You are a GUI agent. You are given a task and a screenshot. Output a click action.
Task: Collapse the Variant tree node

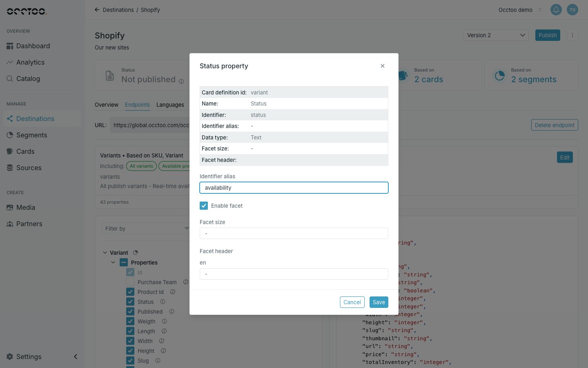[x=105, y=253]
